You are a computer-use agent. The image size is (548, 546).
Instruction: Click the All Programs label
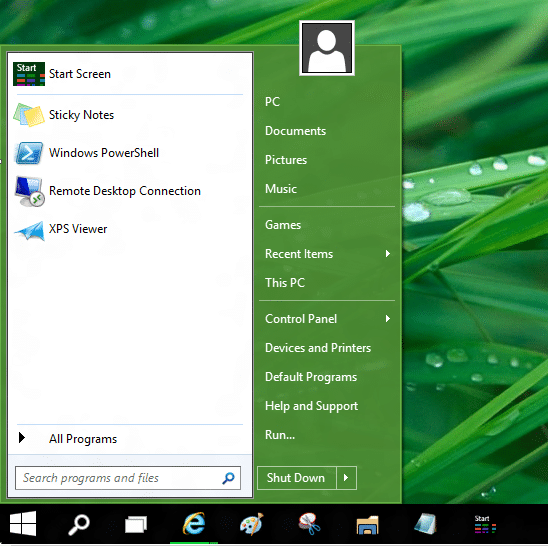(83, 439)
